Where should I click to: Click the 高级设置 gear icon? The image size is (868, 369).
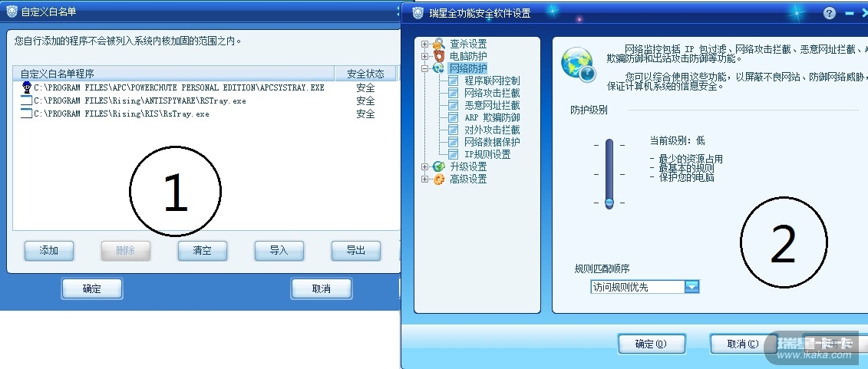click(x=439, y=179)
